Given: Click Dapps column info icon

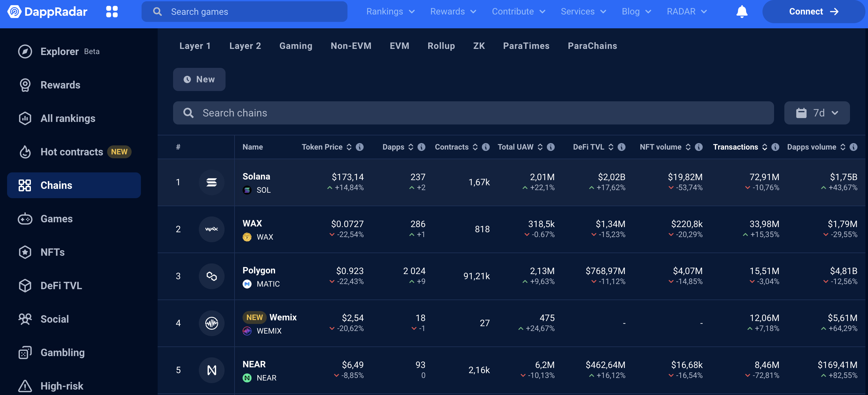Looking at the screenshot, I should 421,147.
